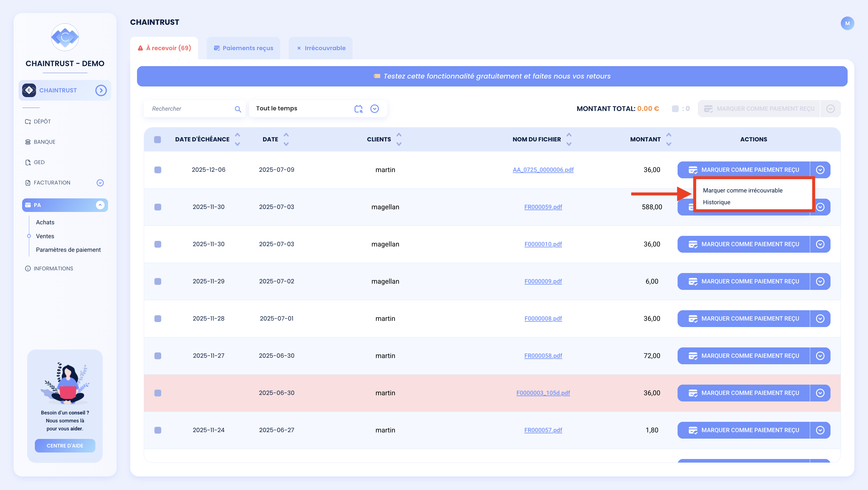868x490 pixels.
Task: Open the F0000008.pdf file link
Action: pyautogui.click(x=543, y=318)
